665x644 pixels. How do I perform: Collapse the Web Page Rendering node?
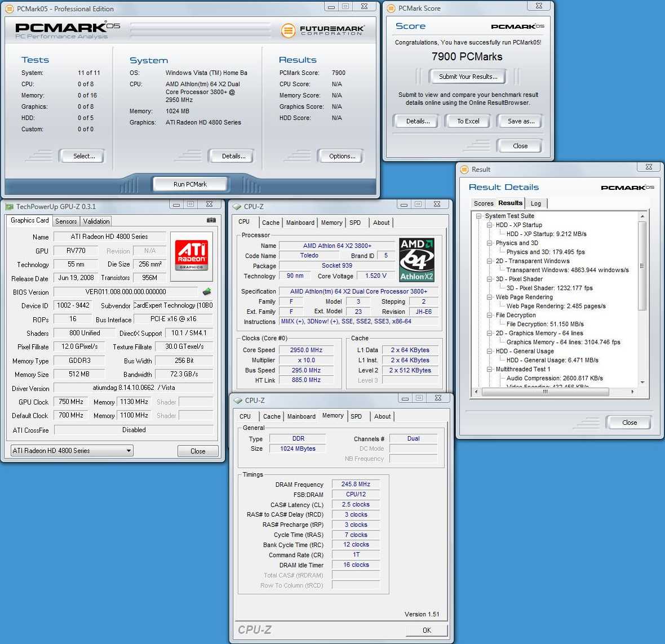pos(489,297)
